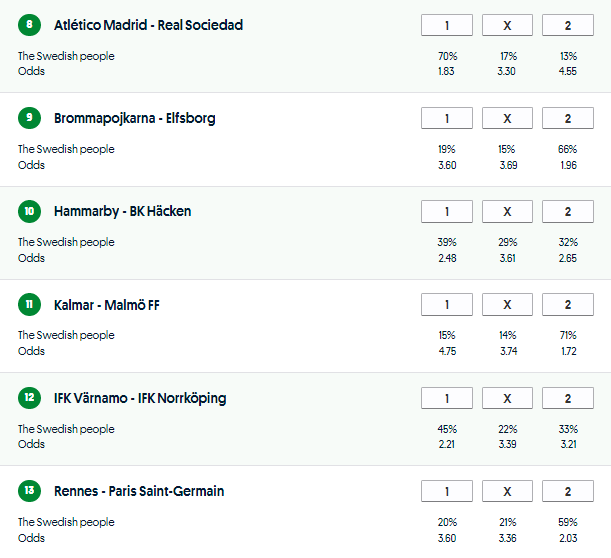Mark X for Kalmar - Malmö FF

507,305
